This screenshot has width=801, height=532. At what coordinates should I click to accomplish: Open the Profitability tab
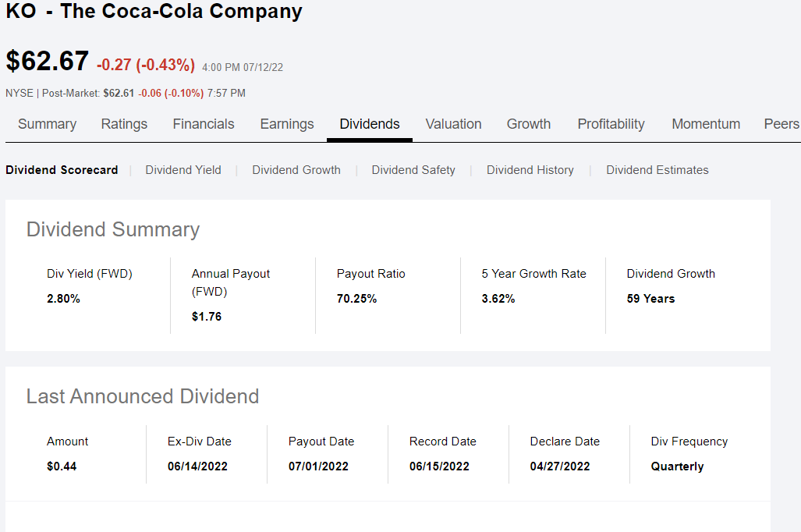(611, 124)
